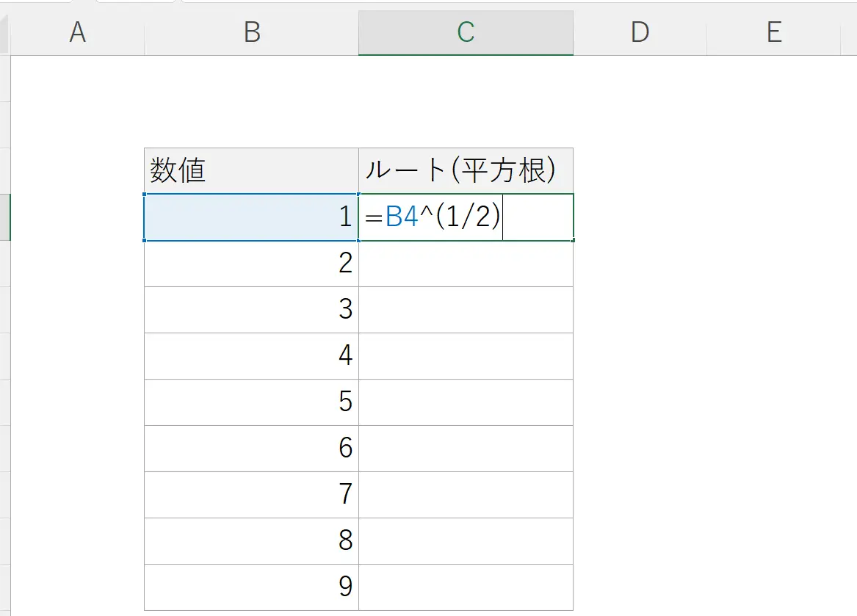Select column B header

coord(252,33)
